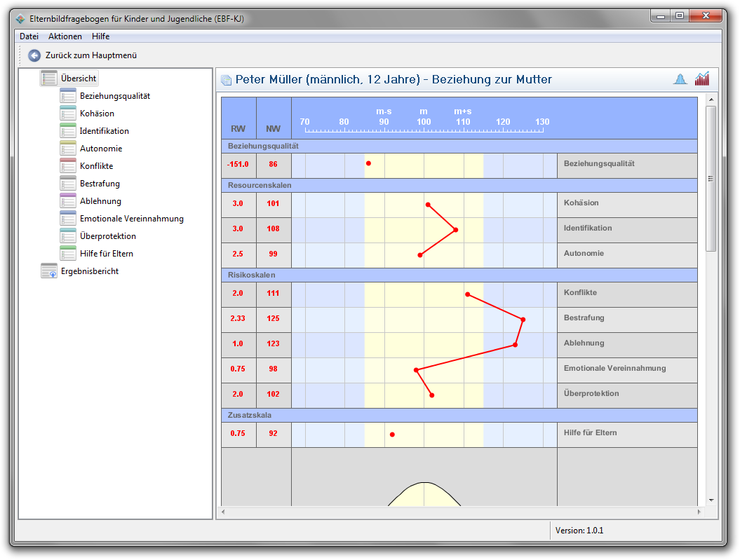Open the bar chart view icon
This screenshot has height=560, width=740.
pos(702,78)
